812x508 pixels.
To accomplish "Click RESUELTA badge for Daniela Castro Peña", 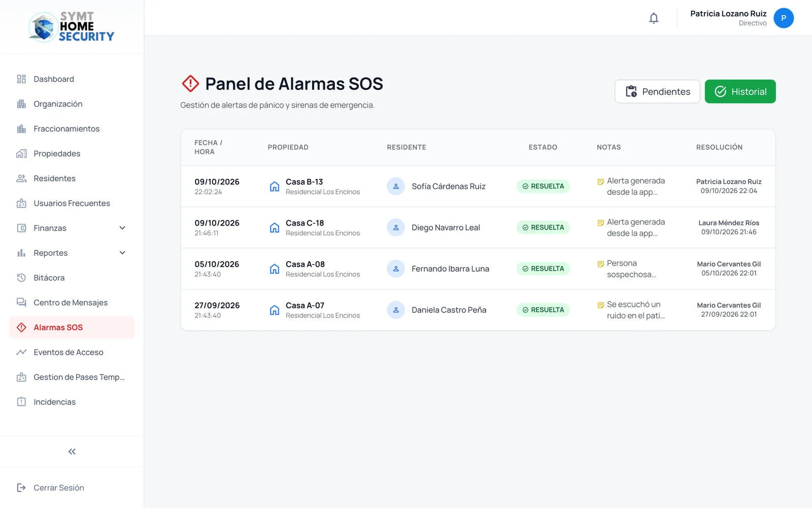I will (543, 310).
